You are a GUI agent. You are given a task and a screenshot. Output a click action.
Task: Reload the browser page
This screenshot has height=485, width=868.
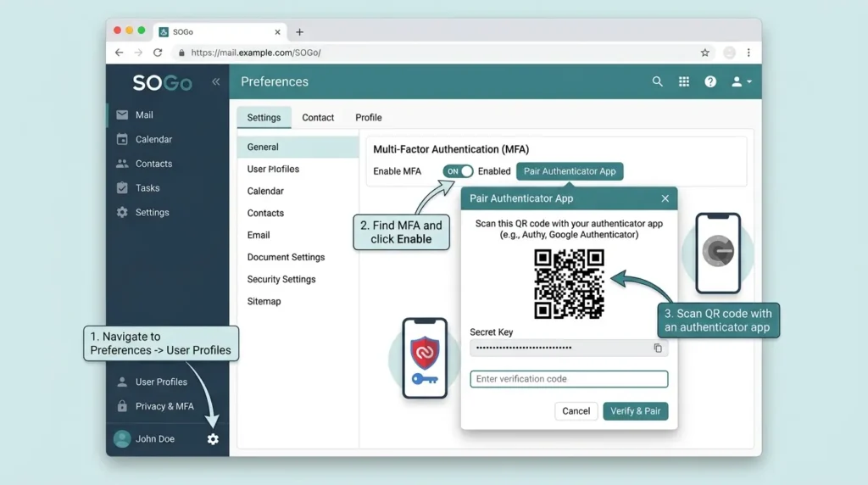click(158, 53)
